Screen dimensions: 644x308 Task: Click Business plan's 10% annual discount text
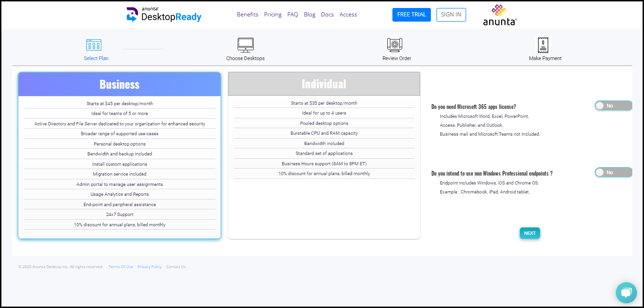pos(120,225)
